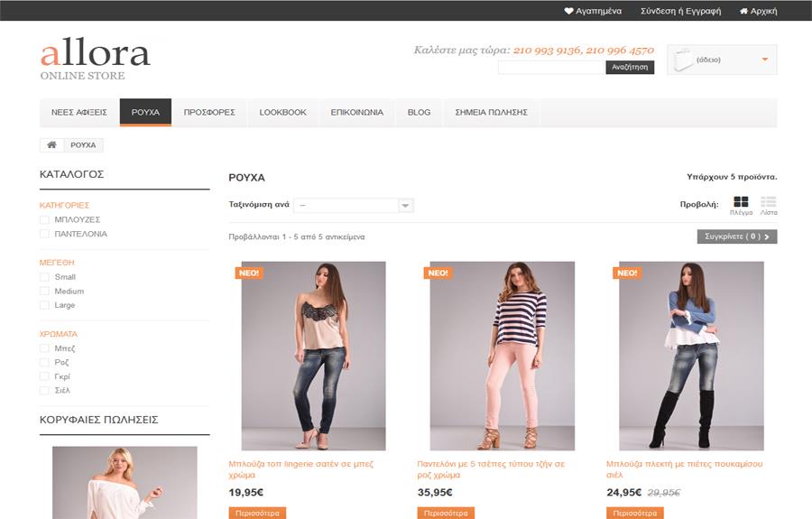Viewport: 812px width, 519px height.
Task: Open the LOOKBOOK menu
Action: pos(282,113)
